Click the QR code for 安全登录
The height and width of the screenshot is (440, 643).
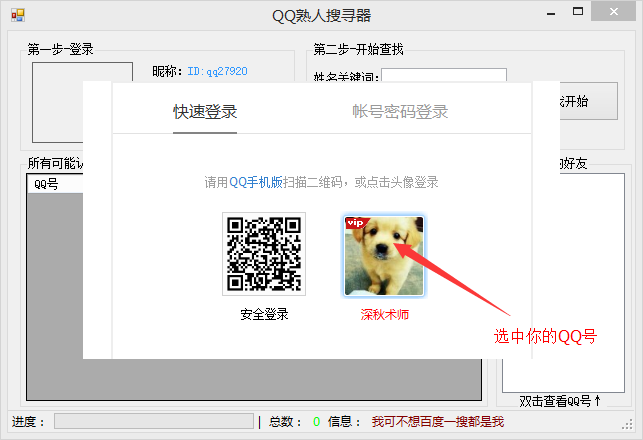click(x=264, y=254)
